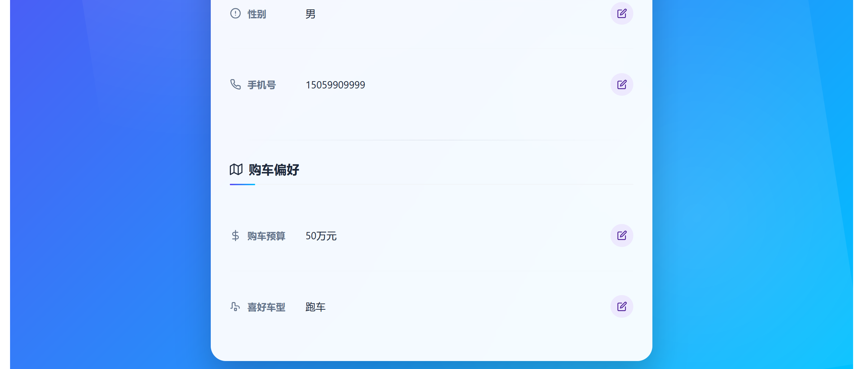Screen dimensions: 868x369
Task: Select the car type value 跑车
Action: coord(315,307)
